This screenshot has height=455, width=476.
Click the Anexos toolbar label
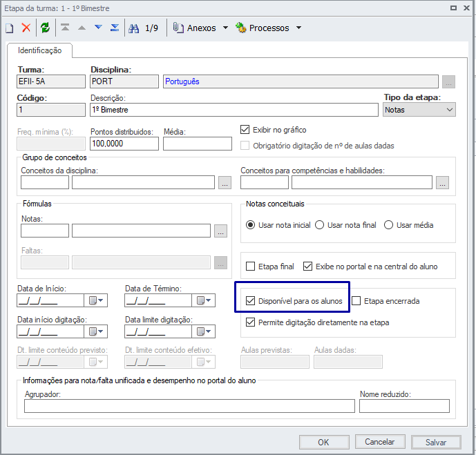pyautogui.click(x=201, y=28)
